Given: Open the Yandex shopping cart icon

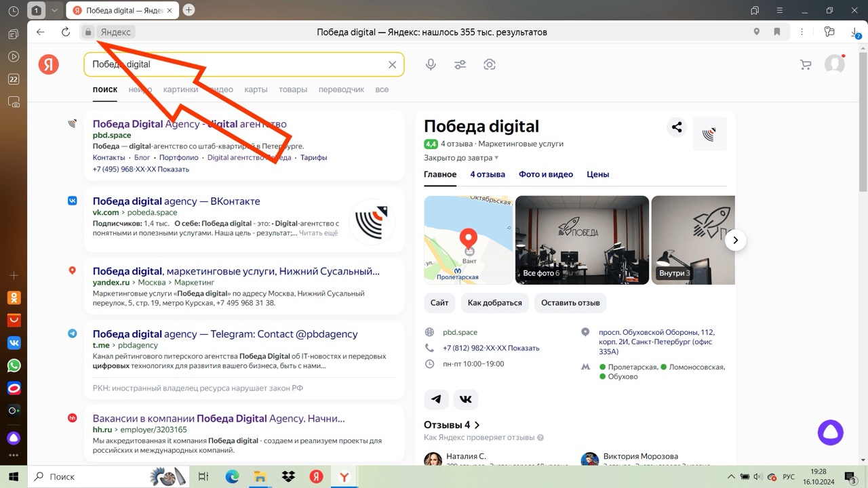Looking at the screenshot, I should click(x=806, y=64).
